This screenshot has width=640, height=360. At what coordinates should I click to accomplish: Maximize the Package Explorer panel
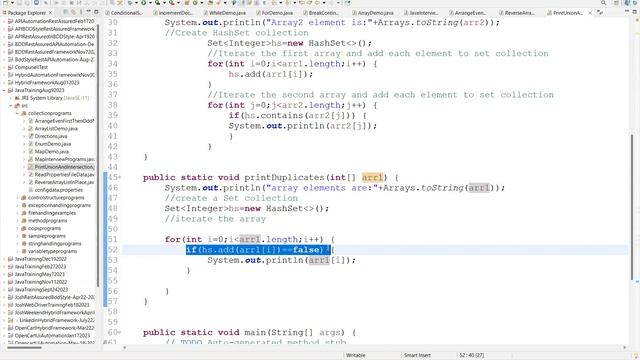coord(96,12)
